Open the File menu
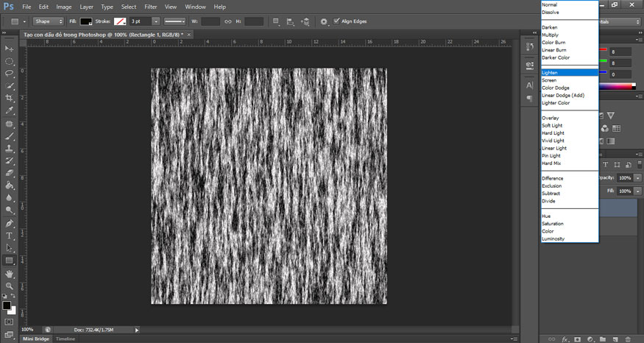The image size is (644, 343). [x=26, y=7]
